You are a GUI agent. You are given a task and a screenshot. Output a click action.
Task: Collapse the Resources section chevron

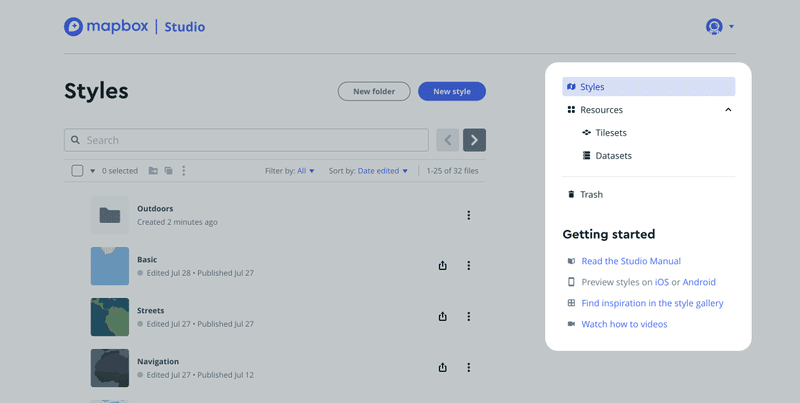(x=728, y=110)
